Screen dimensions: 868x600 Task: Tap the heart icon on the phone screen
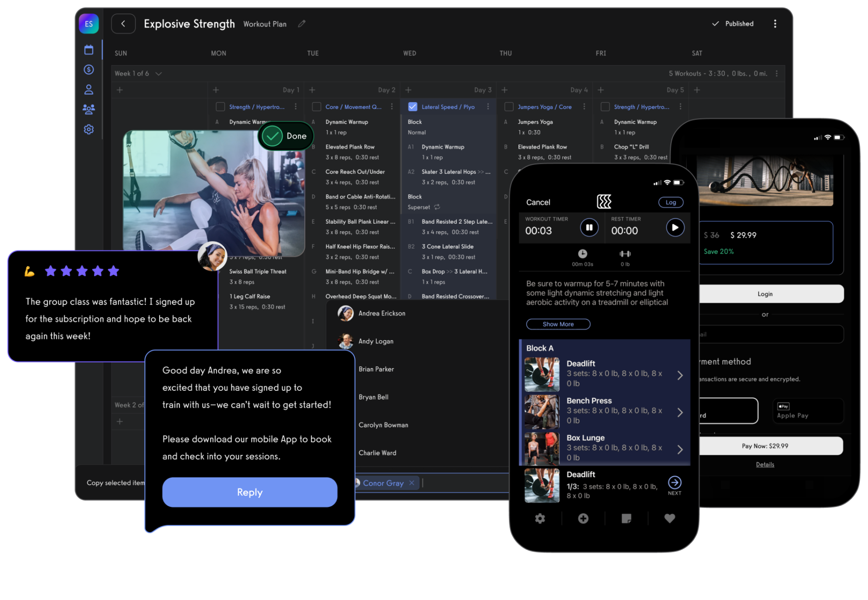point(669,518)
